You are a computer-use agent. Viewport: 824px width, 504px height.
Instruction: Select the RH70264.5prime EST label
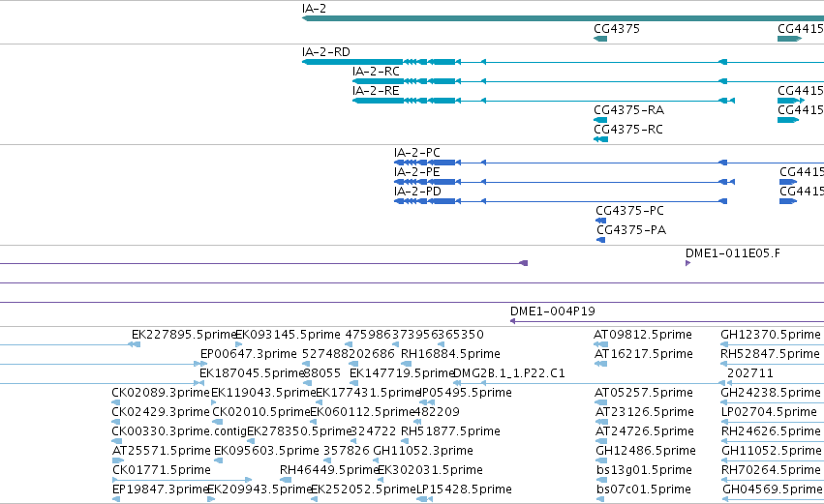pyautogui.click(x=771, y=470)
